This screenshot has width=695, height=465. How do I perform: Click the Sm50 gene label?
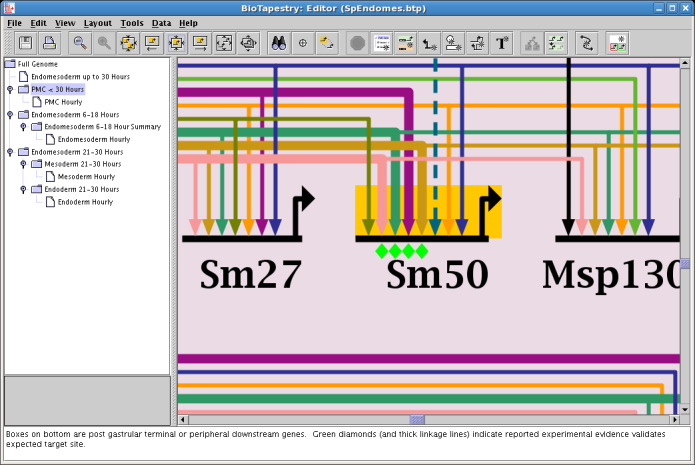click(x=437, y=274)
